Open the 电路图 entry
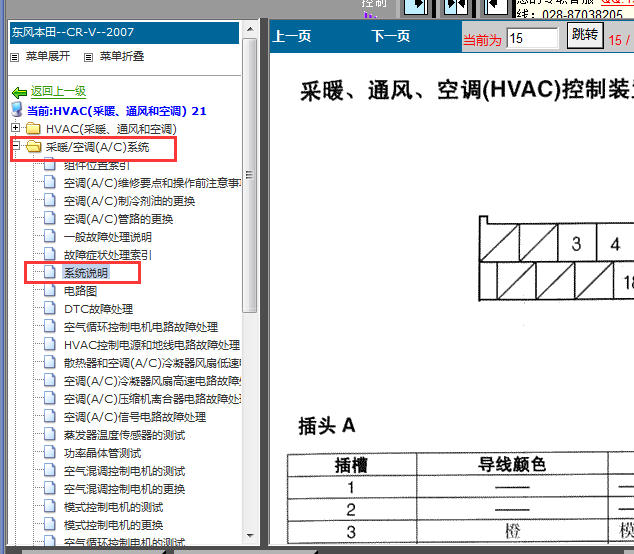This screenshot has height=554, width=634. click(80, 291)
